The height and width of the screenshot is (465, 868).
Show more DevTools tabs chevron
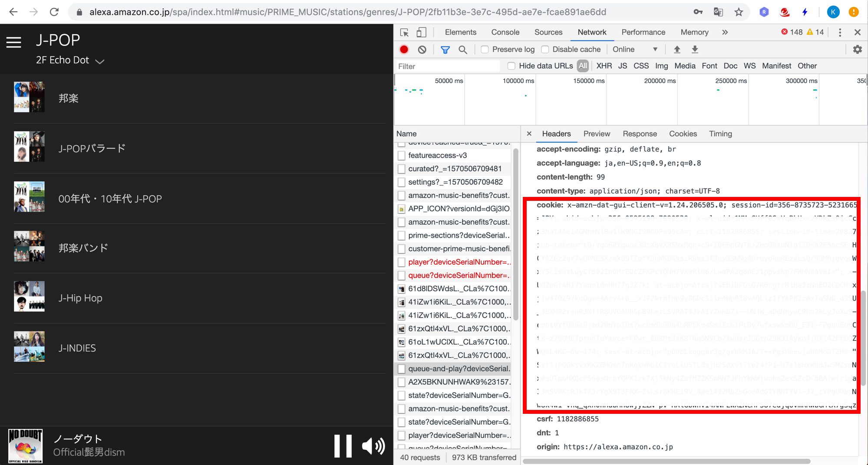tap(725, 33)
